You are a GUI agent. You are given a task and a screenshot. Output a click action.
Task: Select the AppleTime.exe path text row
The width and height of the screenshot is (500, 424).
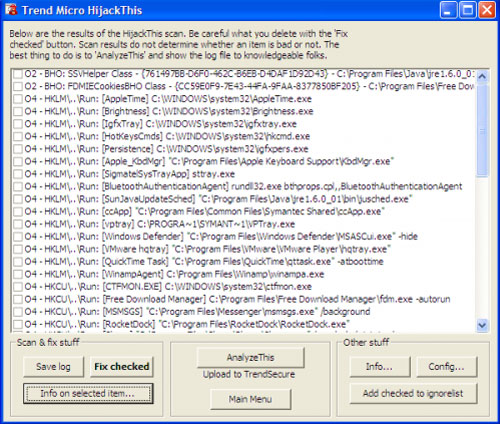tap(168, 99)
